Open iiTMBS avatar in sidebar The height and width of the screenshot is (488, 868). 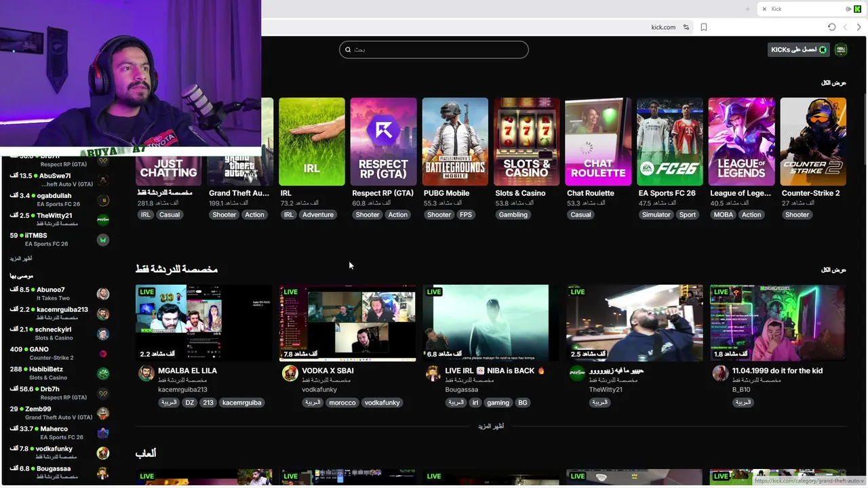(103, 239)
